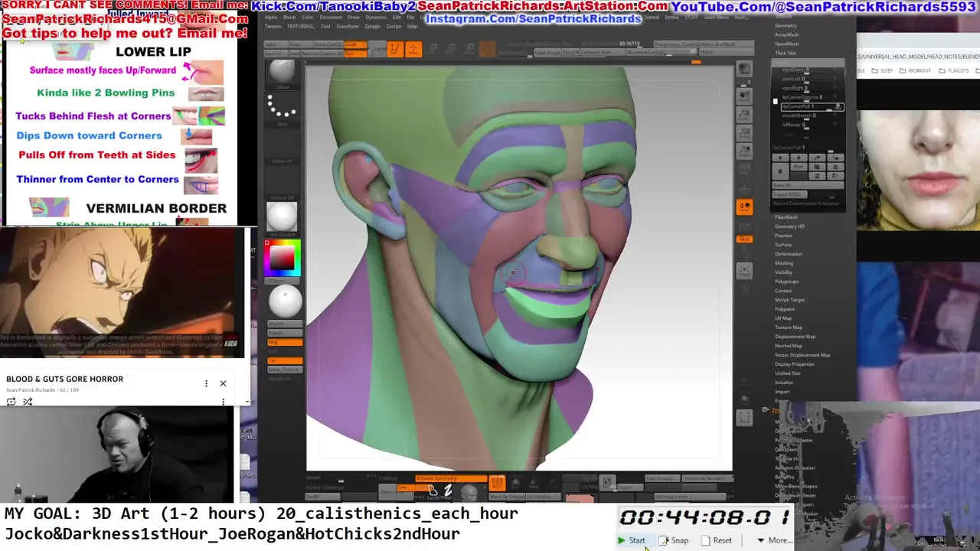Click the white preview sphere below color picker
980x551 pixels.
[x=285, y=302]
